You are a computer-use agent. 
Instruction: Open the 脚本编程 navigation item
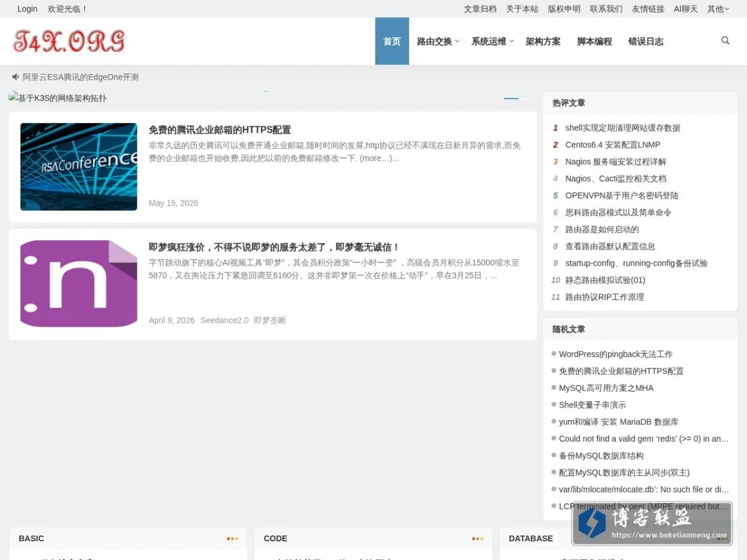594,41
